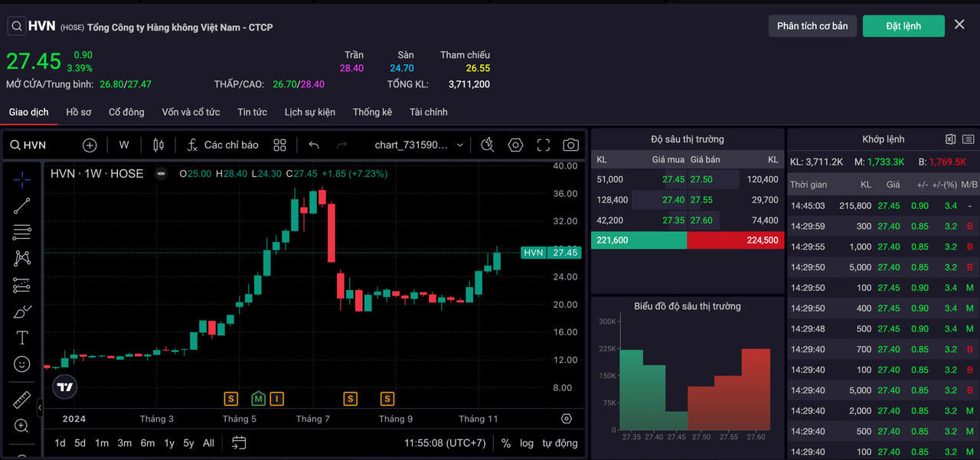
Task: Open the W time interval selector
Action: click(124, 145)
